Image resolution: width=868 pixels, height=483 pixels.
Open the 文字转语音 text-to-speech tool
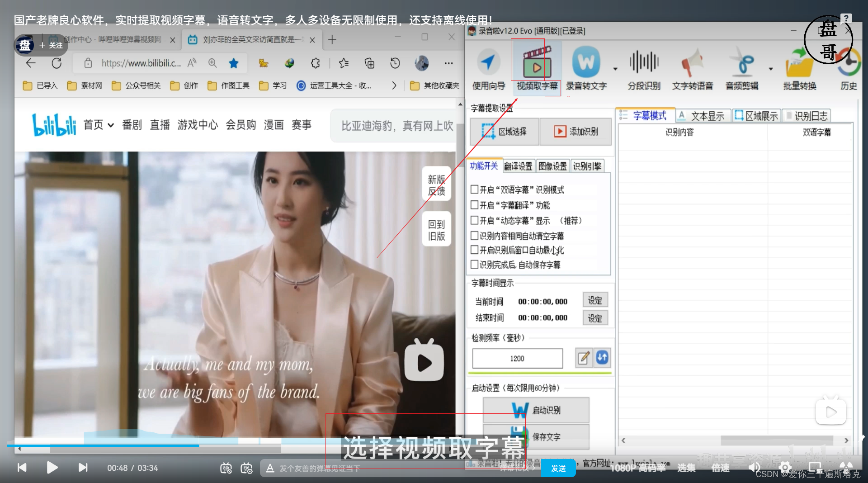coord(693,69)
